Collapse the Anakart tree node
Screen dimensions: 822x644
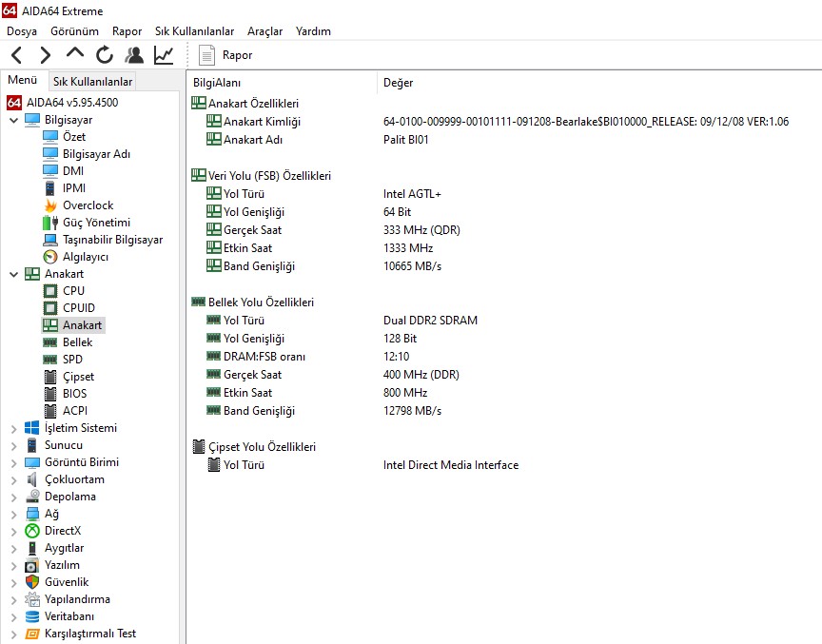click(13, 274)
